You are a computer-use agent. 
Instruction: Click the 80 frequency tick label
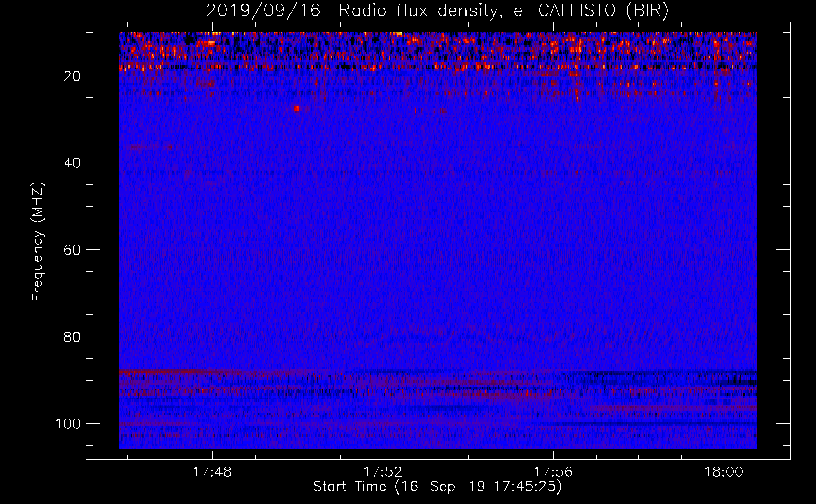point(72,337)
